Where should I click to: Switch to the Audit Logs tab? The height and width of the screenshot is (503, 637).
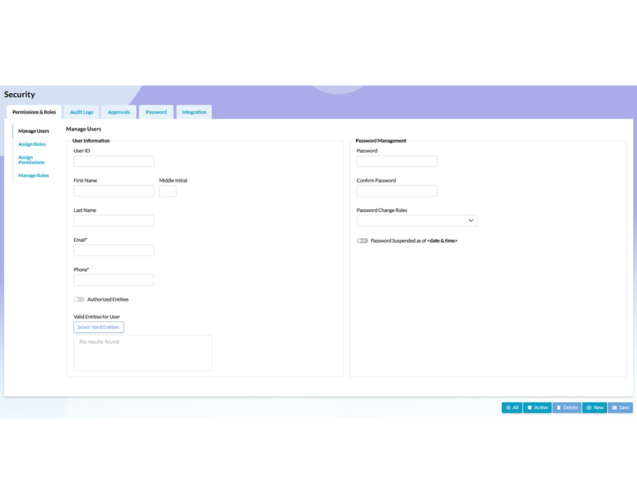pos(82,112)
